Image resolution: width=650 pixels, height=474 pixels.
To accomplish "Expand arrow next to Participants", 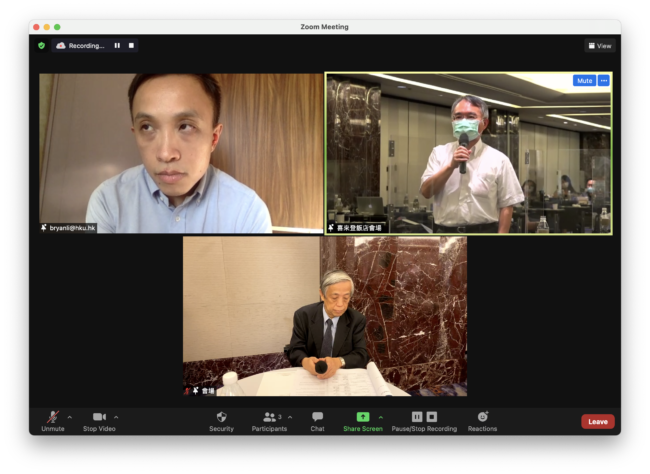I will [290, 417].
